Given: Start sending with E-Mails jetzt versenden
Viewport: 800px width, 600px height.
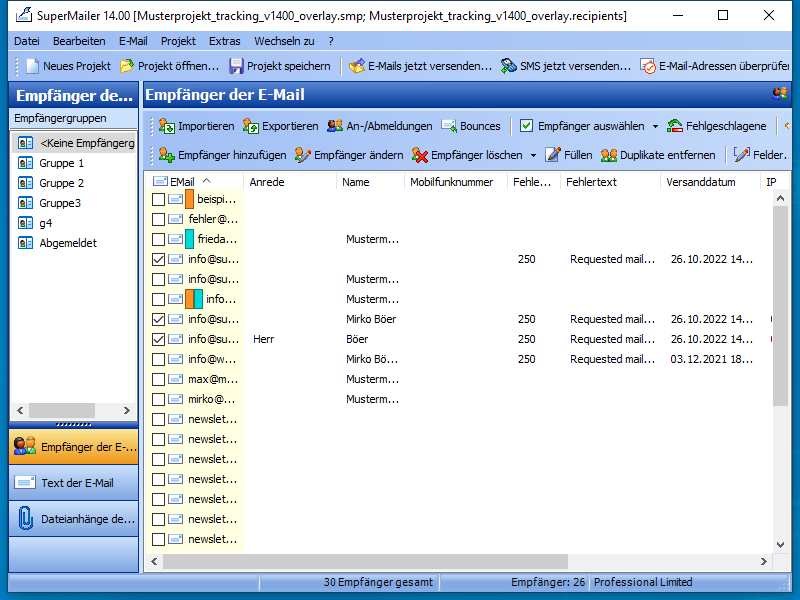Looking at the screenshot, I should [420, 66].
